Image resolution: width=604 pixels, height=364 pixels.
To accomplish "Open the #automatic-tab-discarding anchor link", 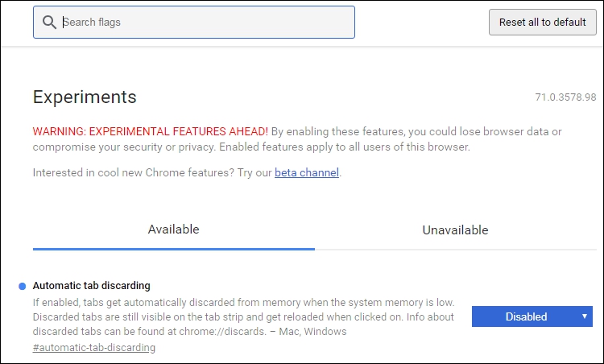I will pyautogui.click(x=94, y=347).
